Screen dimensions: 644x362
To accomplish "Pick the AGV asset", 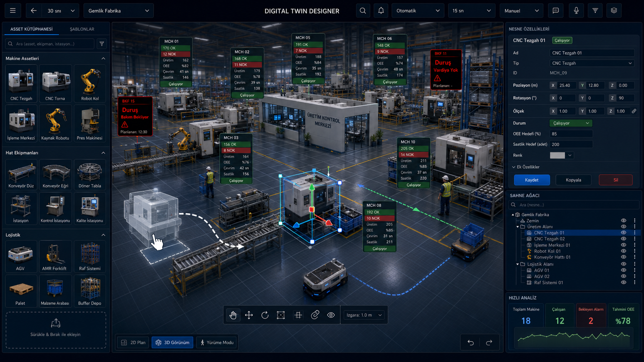I will point(20,257).
